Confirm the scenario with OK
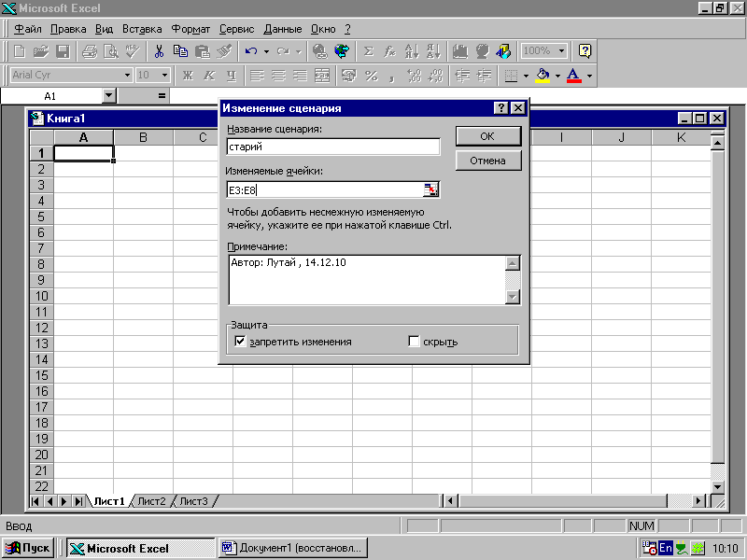This screenshot has height=560, width=747. [x=487, y=136]
